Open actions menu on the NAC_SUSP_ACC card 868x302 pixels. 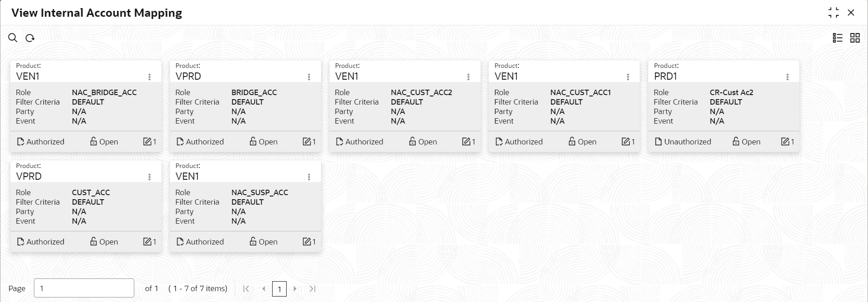(x=309, y=177)
